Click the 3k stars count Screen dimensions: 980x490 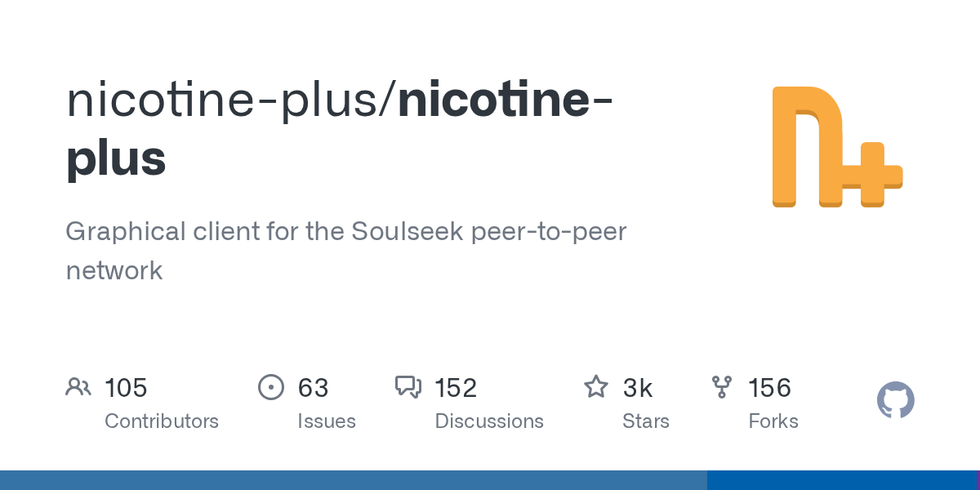pos(638,387)
